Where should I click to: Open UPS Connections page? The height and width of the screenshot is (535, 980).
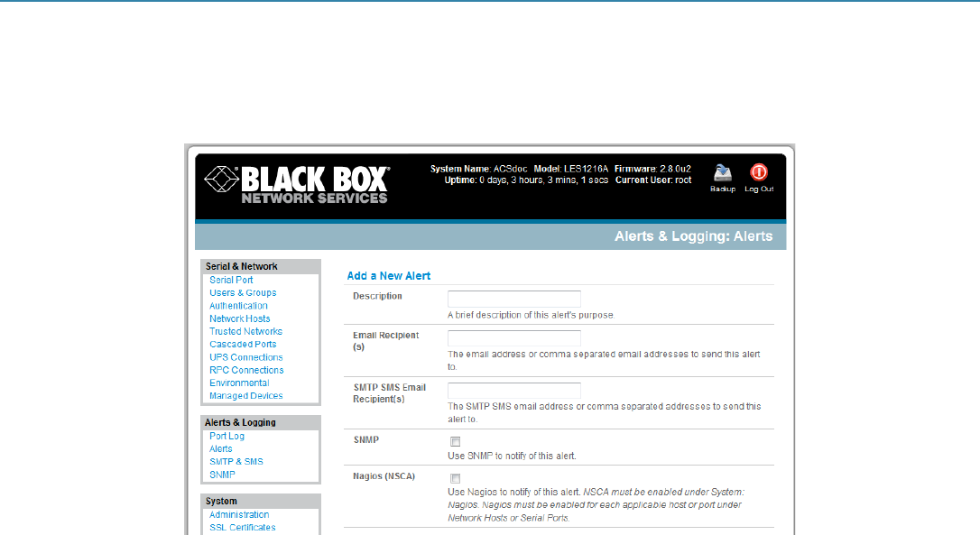coord(245,357)
